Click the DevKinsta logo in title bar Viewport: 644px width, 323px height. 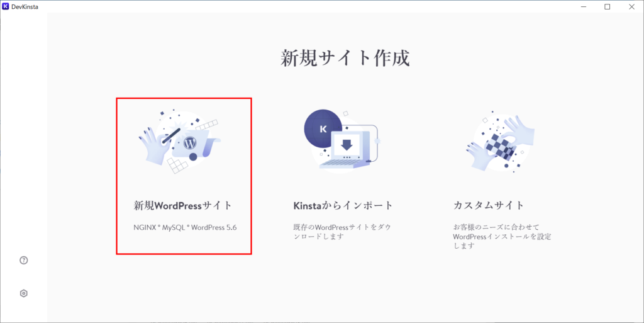5,6
